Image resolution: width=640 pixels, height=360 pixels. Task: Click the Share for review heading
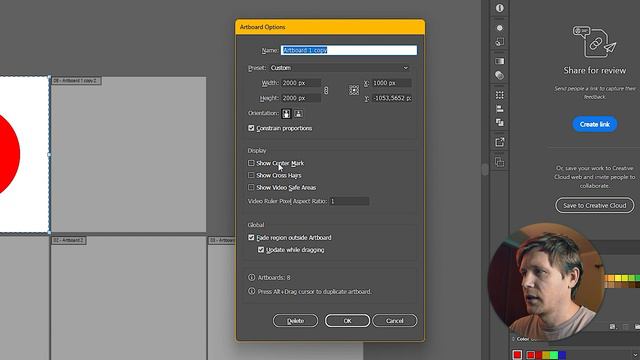(595, 70)
